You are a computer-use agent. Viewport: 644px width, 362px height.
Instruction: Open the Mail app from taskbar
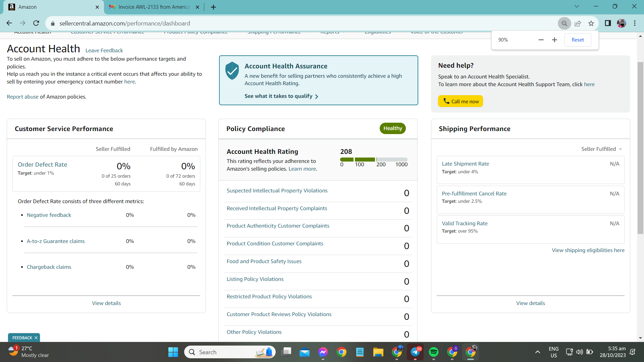(305, 352)
